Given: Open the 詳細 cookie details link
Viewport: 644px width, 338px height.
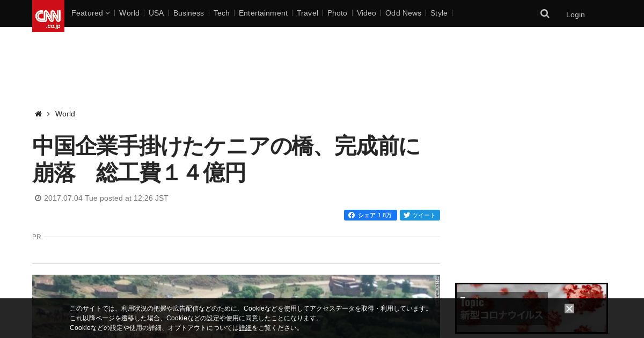Looking at the screenshot, I should 245,328.
